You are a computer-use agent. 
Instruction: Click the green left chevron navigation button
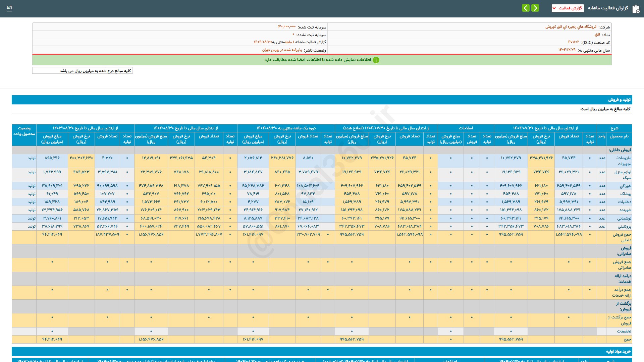(526, 8)
